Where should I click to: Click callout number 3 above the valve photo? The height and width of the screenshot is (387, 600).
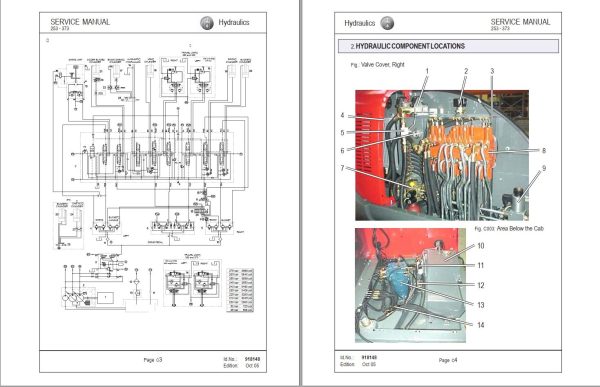point(492,71)
